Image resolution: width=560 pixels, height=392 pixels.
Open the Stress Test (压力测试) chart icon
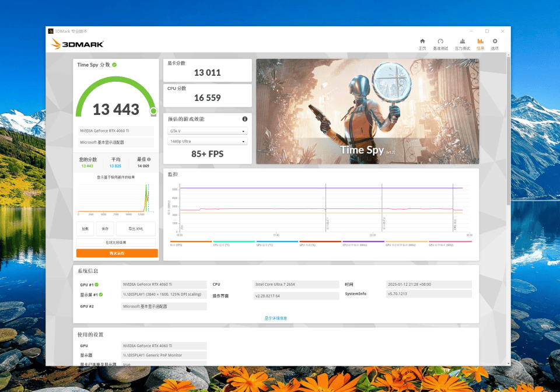[x=462, y=41]
